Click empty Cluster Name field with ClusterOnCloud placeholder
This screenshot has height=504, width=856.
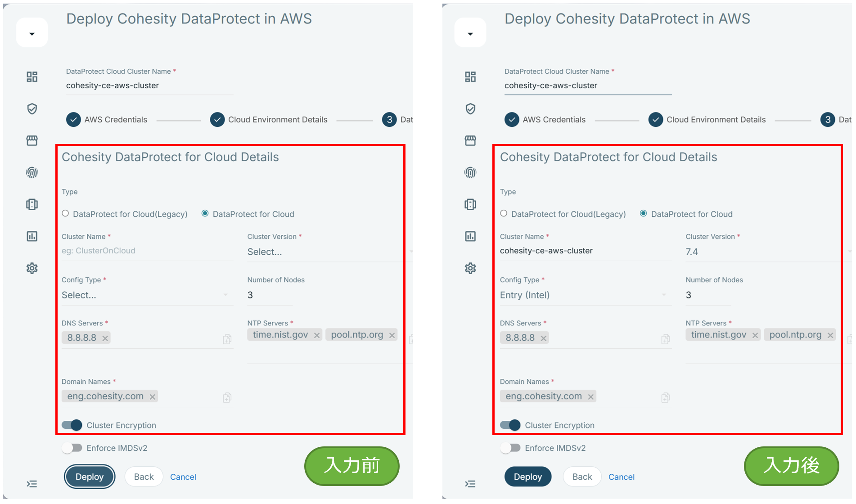click(x=147, y=251)
